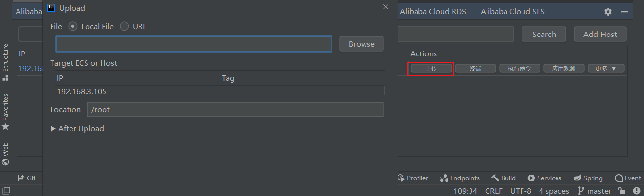
Task: Click the Location path input field
Action: click(235, 109)
